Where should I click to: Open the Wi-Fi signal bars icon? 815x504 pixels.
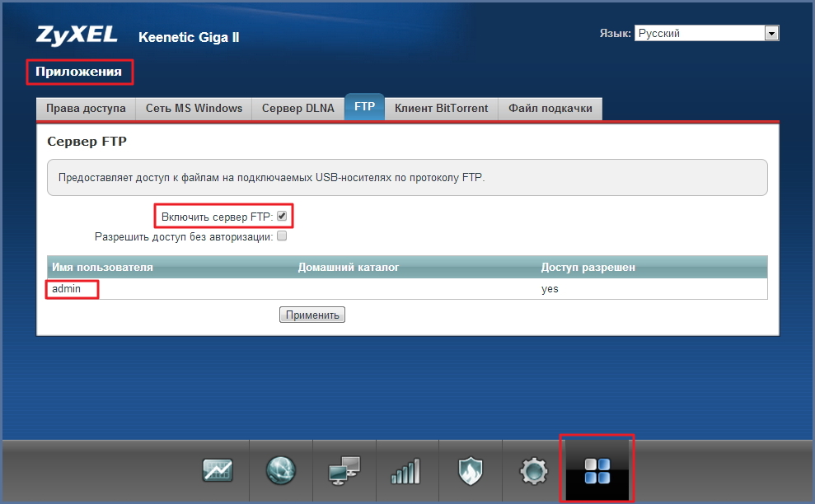pos(406,470)
